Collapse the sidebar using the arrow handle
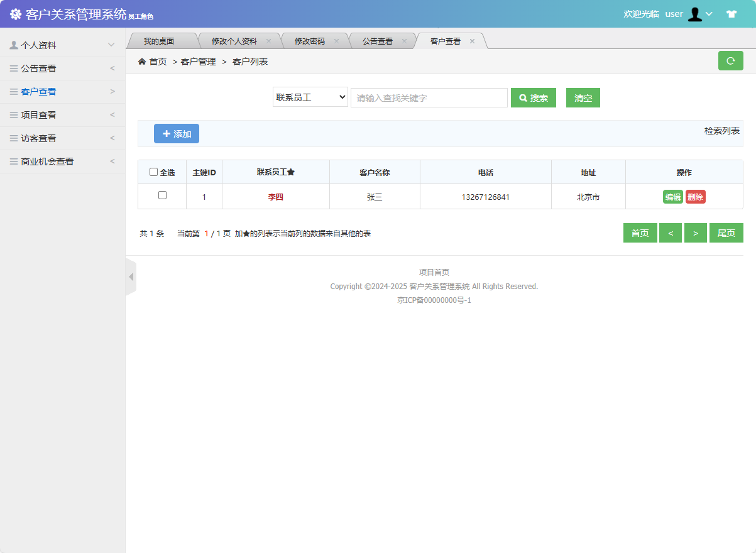756x553 pixels. coord(131,276)
